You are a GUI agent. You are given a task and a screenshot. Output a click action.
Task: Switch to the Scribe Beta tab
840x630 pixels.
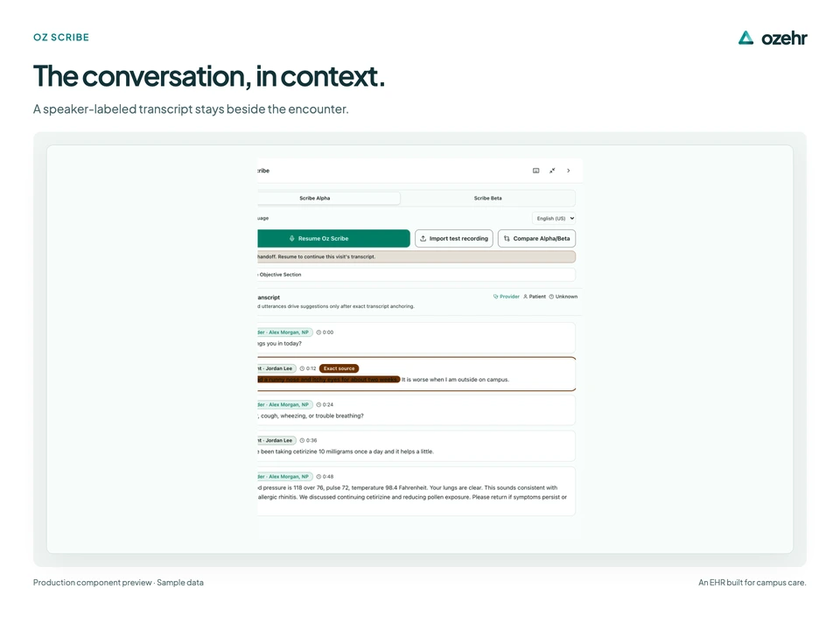[x=488, y=199]
